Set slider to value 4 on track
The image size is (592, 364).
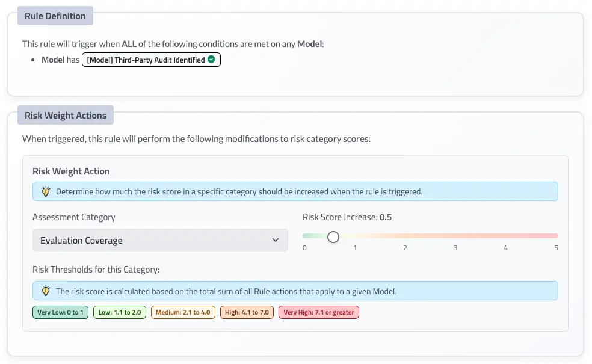pos(505,236)
